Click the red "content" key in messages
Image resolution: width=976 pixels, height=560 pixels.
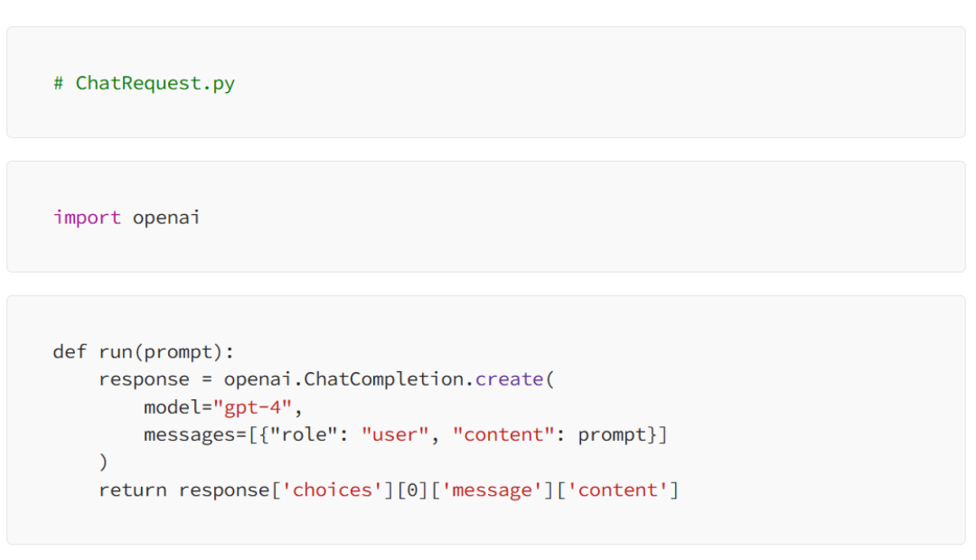click(x=503, y=434)
